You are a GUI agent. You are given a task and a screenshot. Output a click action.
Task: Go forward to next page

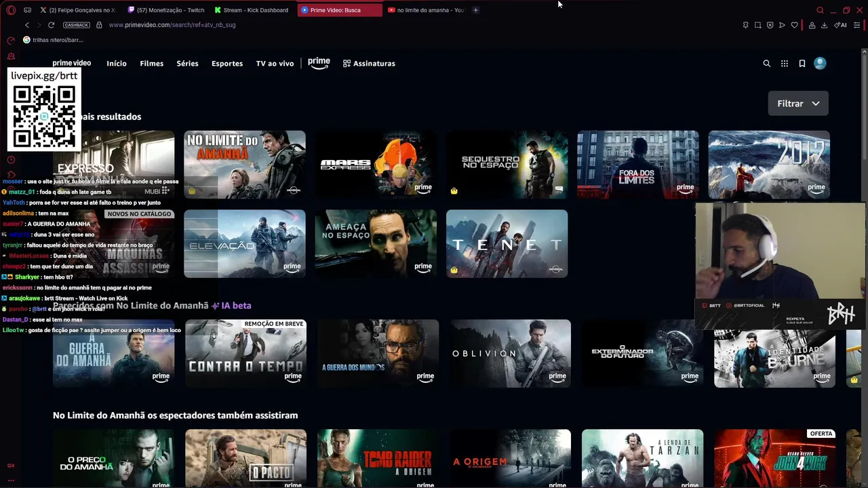click(x=39, y=25)
